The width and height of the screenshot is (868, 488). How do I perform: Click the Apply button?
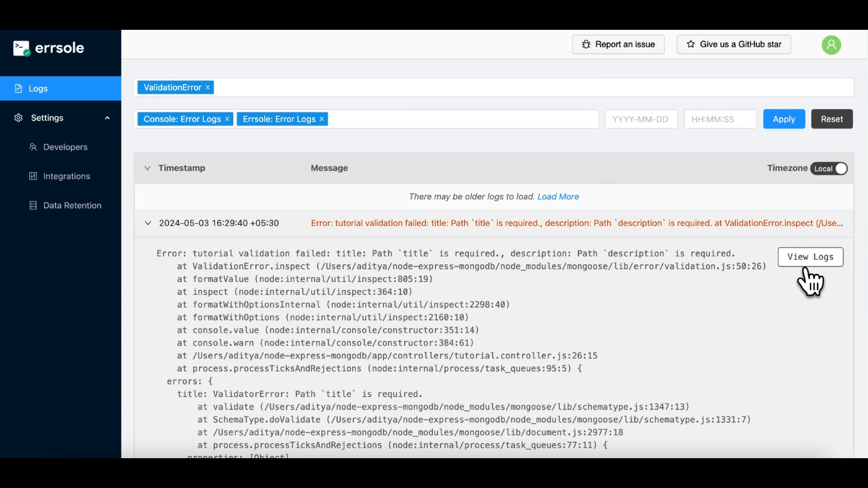(x=783, y=119)
